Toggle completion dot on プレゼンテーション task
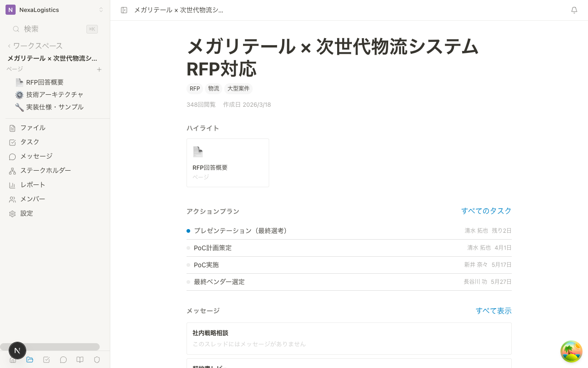This screenshot has width=588, height=368. point(188,230)
